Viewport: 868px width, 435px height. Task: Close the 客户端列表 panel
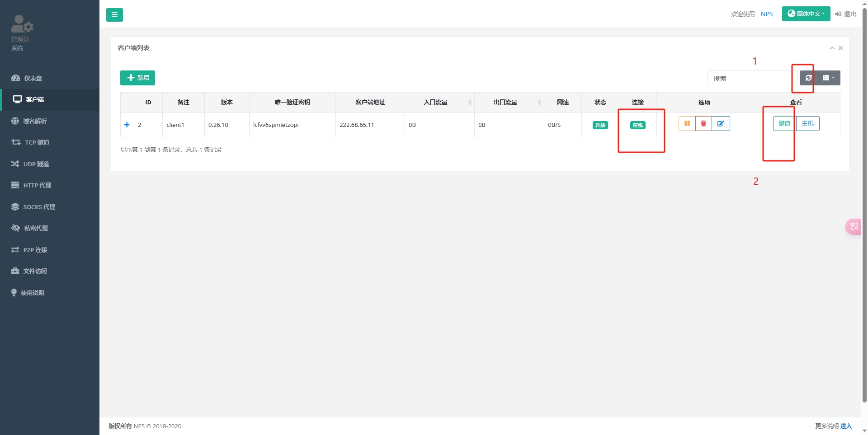pos(841,48)
